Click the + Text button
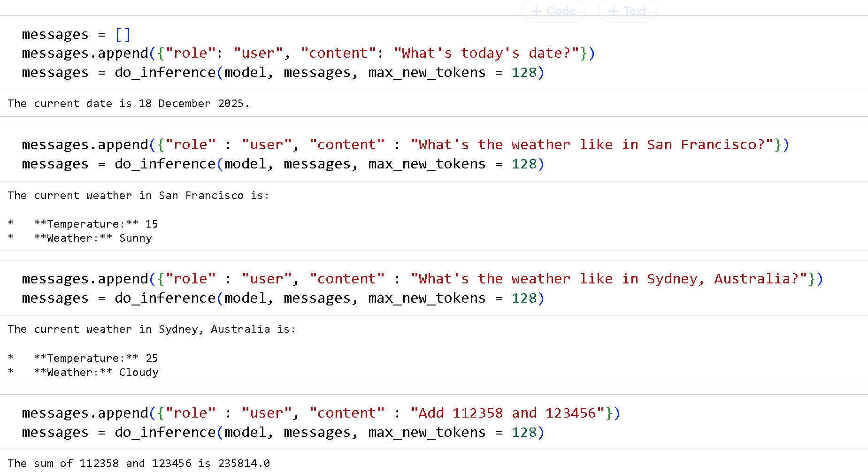 tap(627, 11)
